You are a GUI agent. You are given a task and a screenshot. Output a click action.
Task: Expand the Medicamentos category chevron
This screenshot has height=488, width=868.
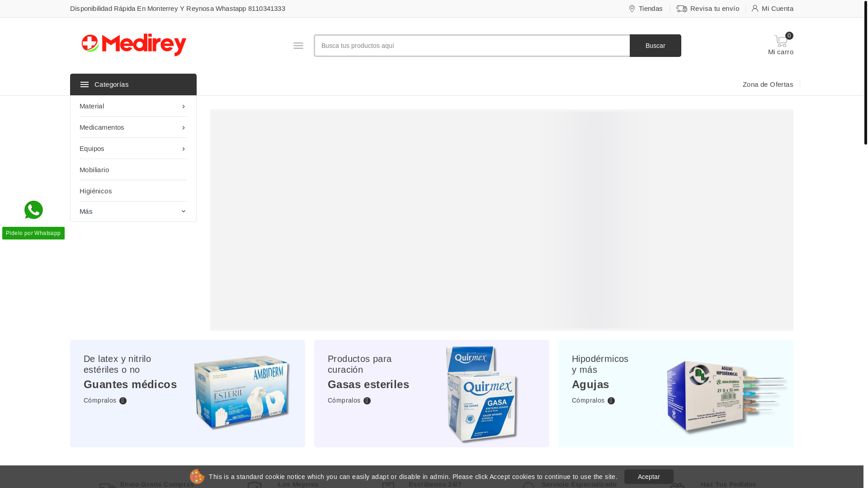point(184,128)
